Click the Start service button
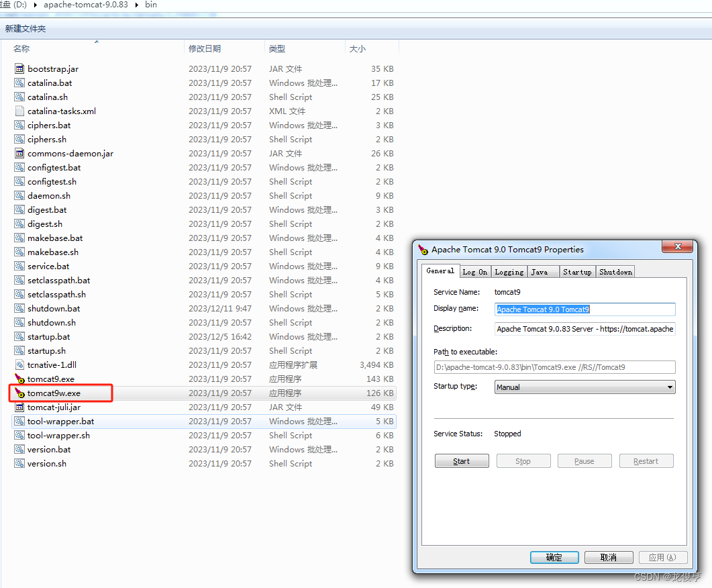This screenshot has width=712, height=588. (462, 461)
